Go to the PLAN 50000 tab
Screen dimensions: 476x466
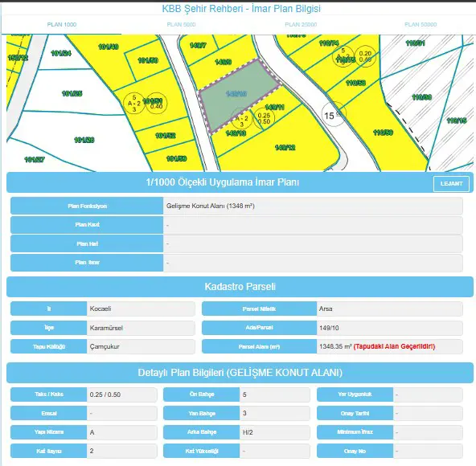tap(421, 25)
